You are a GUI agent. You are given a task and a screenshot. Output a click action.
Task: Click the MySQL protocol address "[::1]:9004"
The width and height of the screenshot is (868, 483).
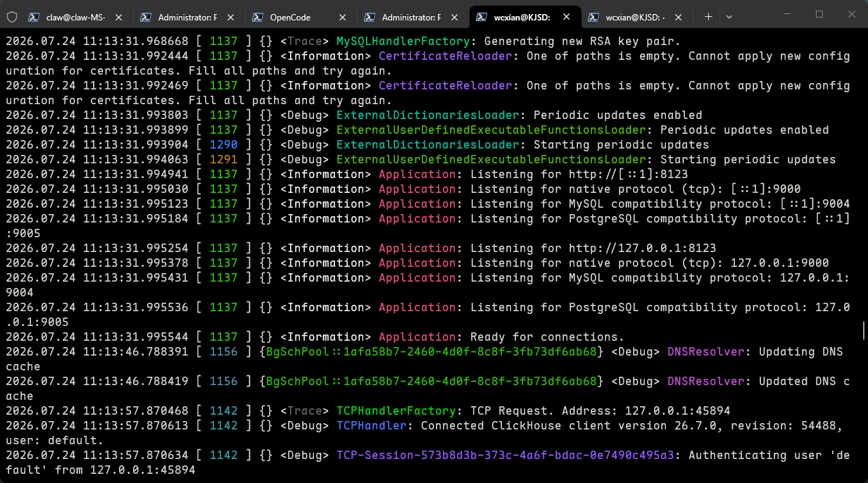click(814, 204)
